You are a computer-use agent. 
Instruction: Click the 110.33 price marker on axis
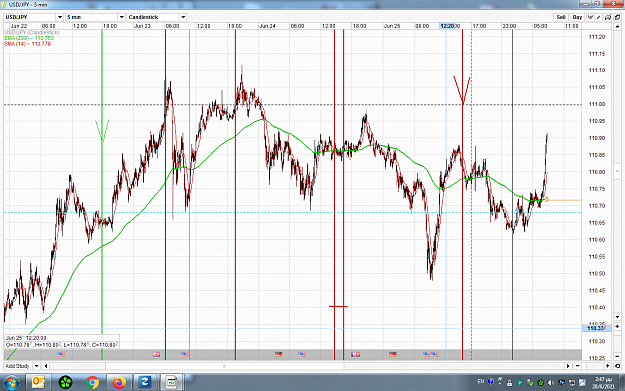(596, 328)
